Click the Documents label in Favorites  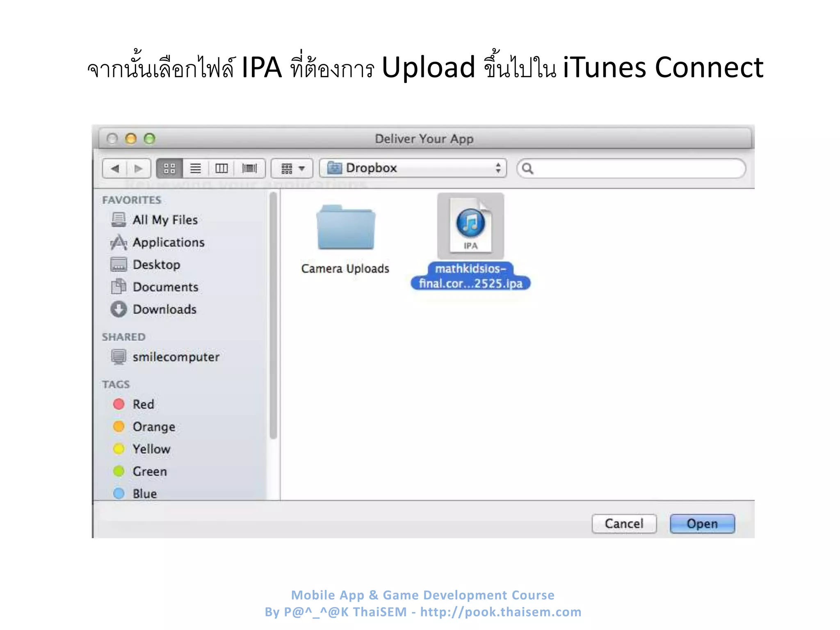click(166, 287)
